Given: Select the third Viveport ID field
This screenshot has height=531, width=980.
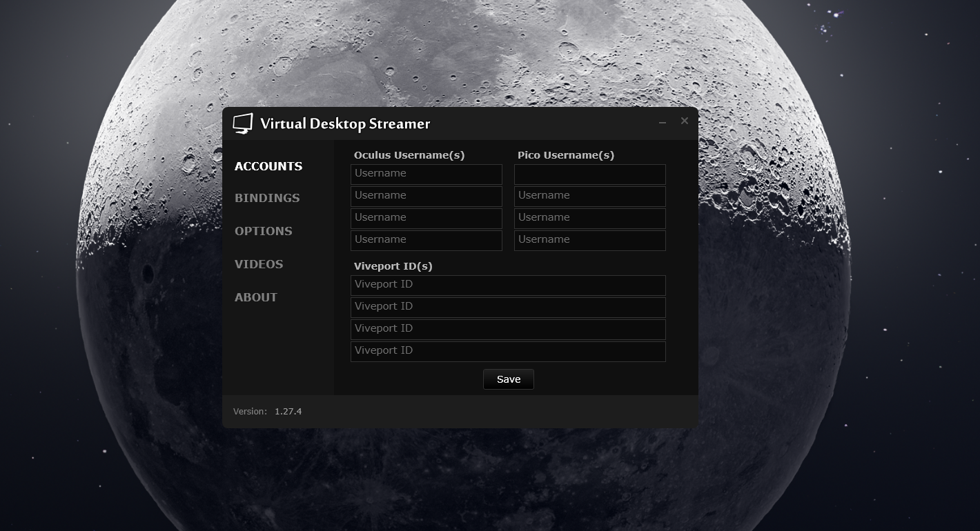Looking at the screenshot, I should tap(508, 329).
